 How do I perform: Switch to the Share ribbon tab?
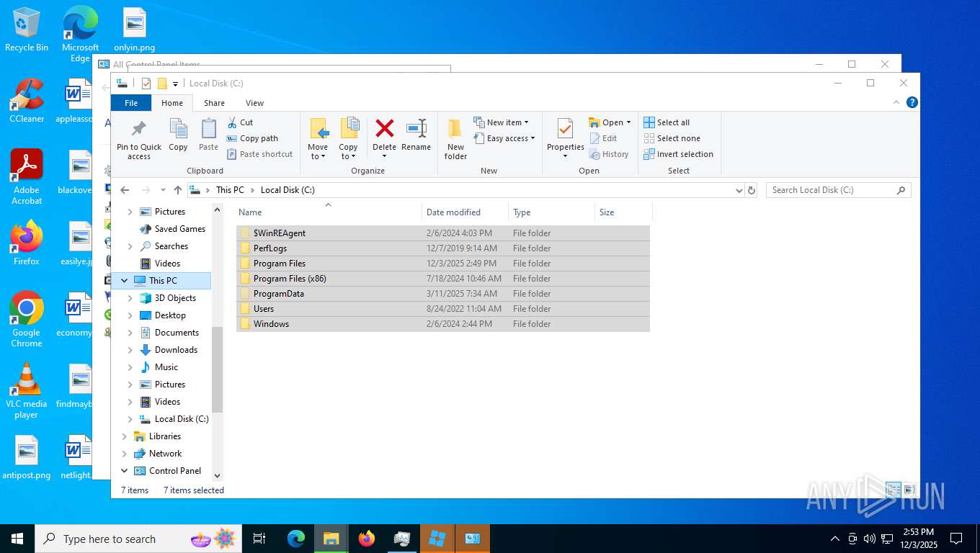pyautogui.click(x=214, y=103)
